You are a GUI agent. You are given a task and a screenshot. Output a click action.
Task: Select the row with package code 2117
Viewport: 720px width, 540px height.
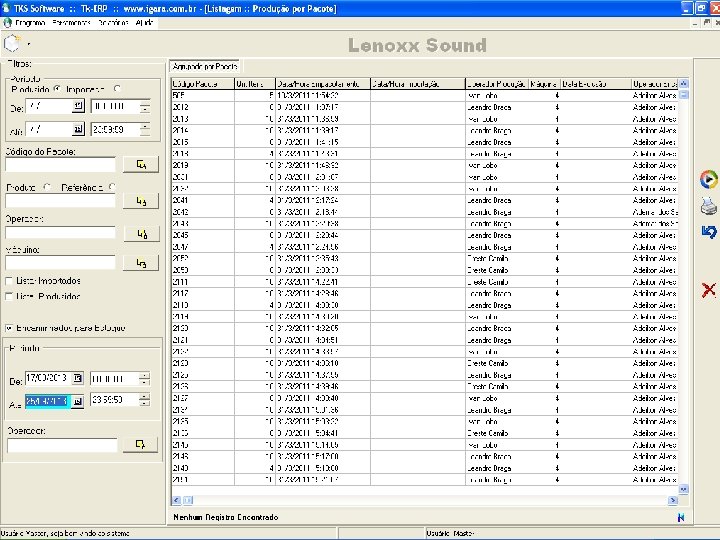point(425,293)
